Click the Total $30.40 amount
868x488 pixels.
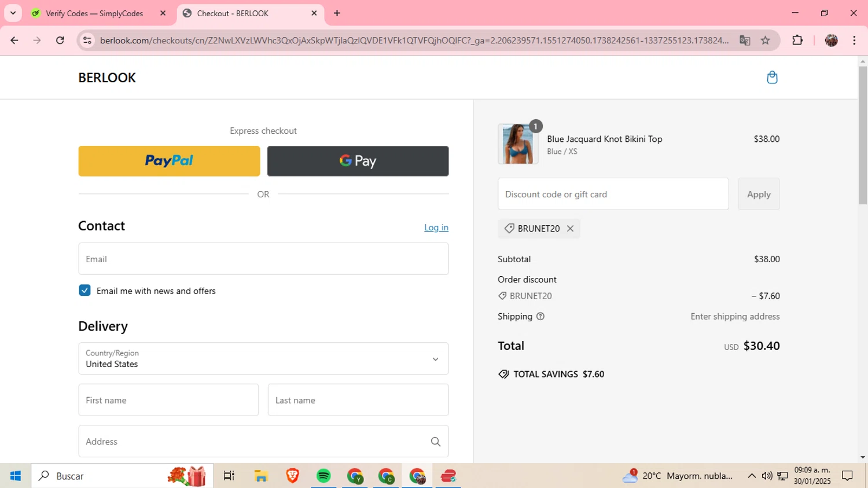pyautogui.click(x=762, y=346)
